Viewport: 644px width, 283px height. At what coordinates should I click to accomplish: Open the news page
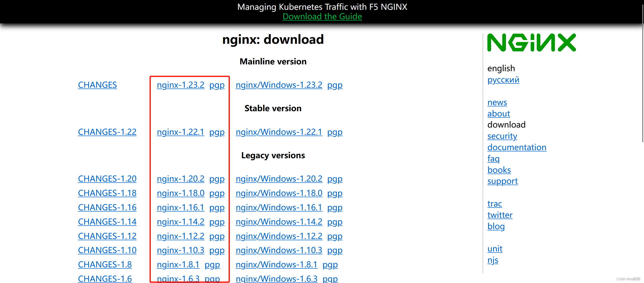[x=497, y=102]
